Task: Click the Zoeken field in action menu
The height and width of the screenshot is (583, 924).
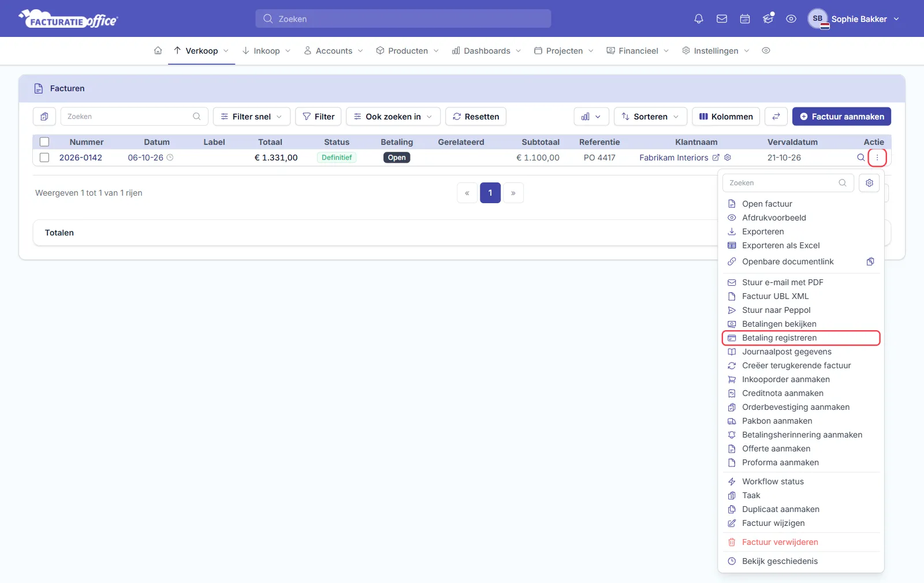Action: click(788, 183)
